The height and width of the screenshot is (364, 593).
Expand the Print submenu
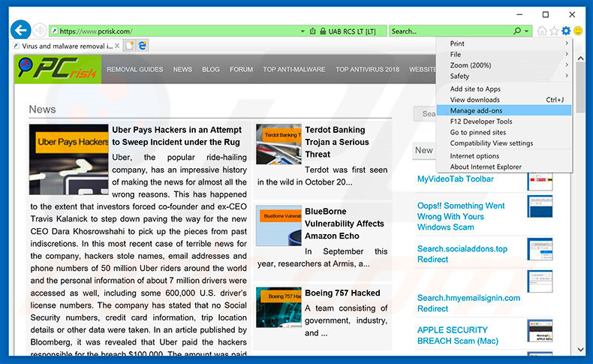click(x=504, y=44)
